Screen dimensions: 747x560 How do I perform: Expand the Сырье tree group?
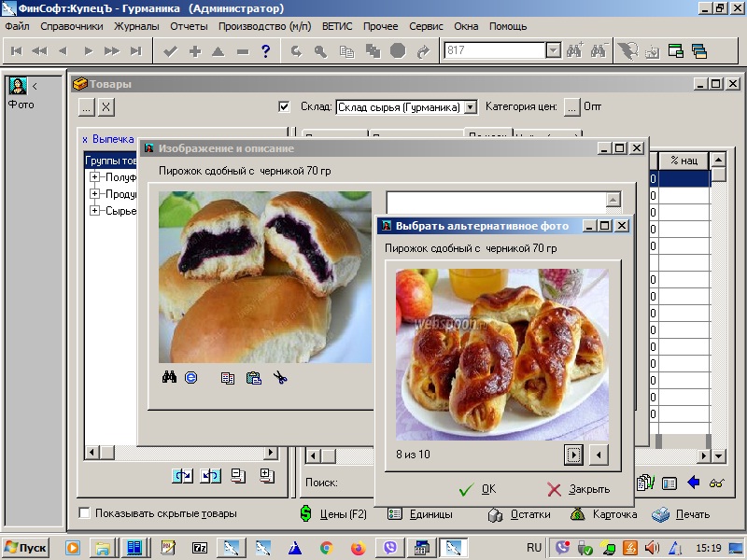pyautogui.click(x=95, y=211)
